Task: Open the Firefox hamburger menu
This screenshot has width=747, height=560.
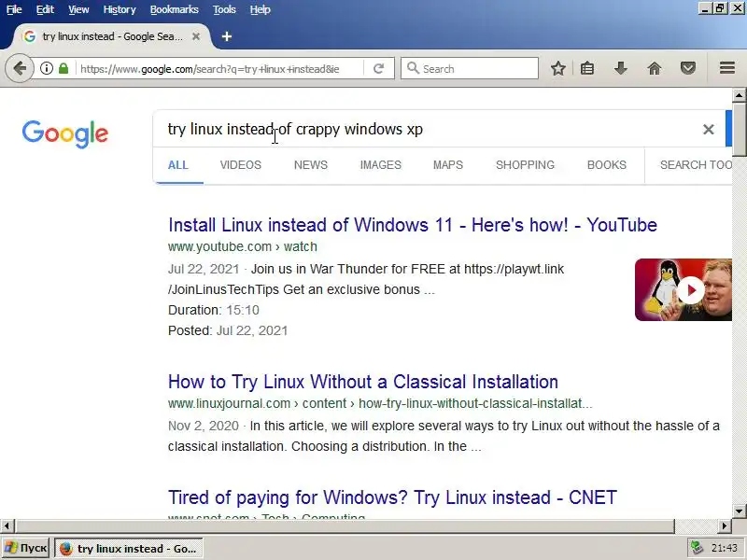Action: [x=727, y=68]
